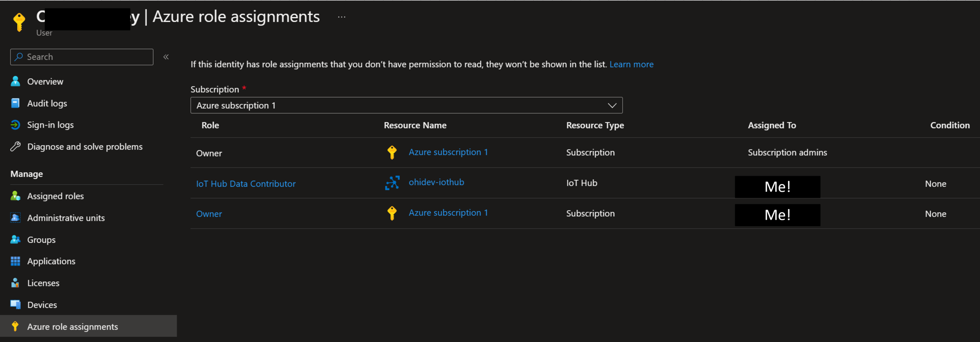The height and width of the screenshot is (342, 980).
Task: Select Azure role assignments in sidebar
Action: [88, 326]
